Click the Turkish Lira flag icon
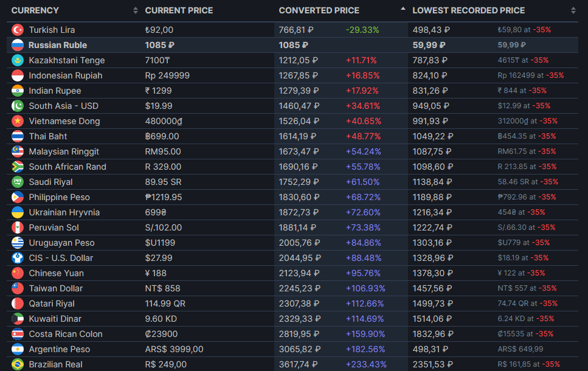 (x=18, y=30)
